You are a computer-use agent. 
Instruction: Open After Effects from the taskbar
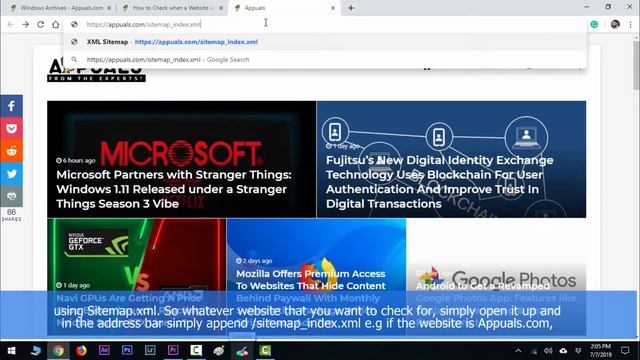(x=104, y=350)
